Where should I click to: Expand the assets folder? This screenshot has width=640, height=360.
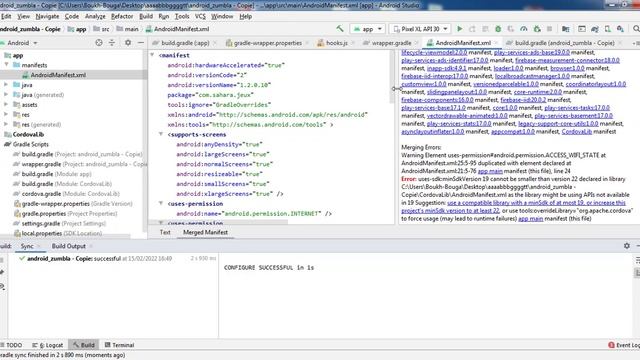pyautogui.click(x=7, y=104)
